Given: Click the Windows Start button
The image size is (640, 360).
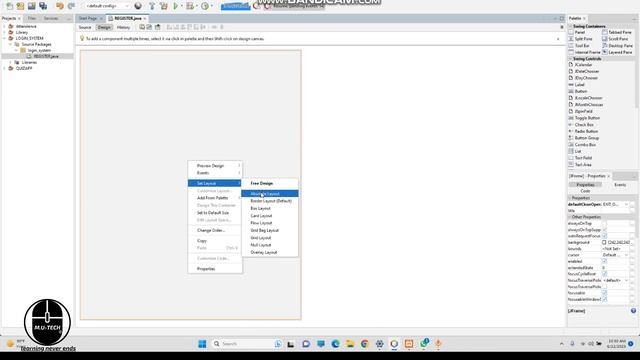Looking at the screenshot, I should click(x=202, y=344).
